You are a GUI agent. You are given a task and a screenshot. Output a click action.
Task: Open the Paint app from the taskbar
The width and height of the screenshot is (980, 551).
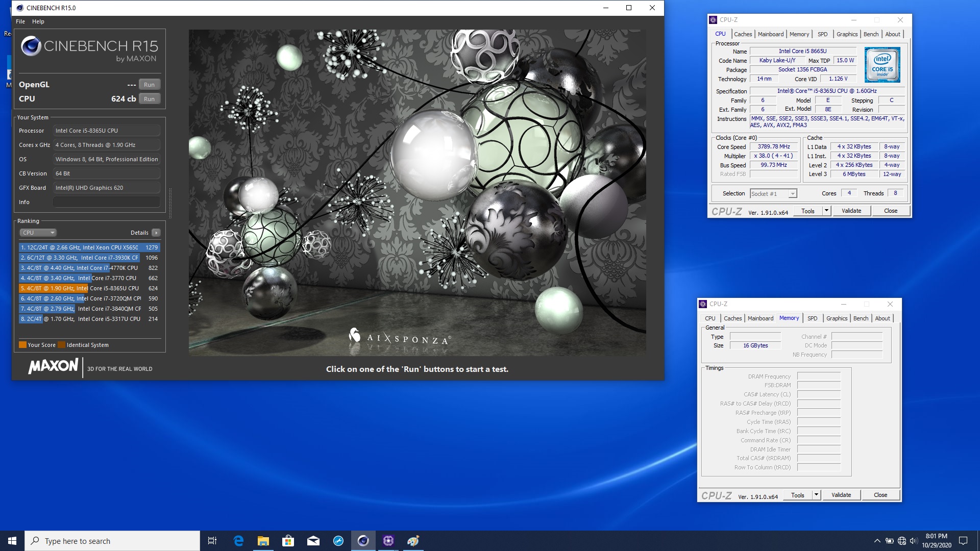pyautogui.click(x=413, y=541)
